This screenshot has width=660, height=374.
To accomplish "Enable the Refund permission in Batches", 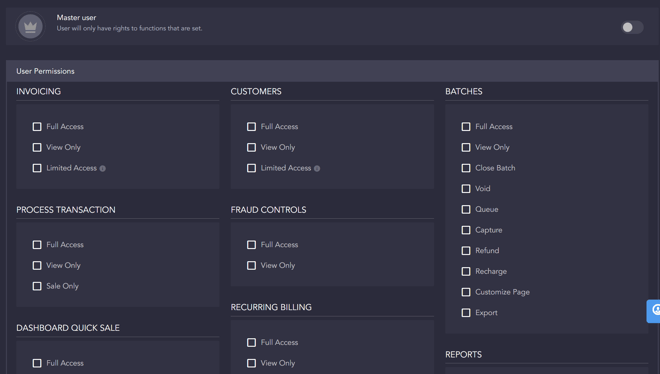I will (466, 251).
